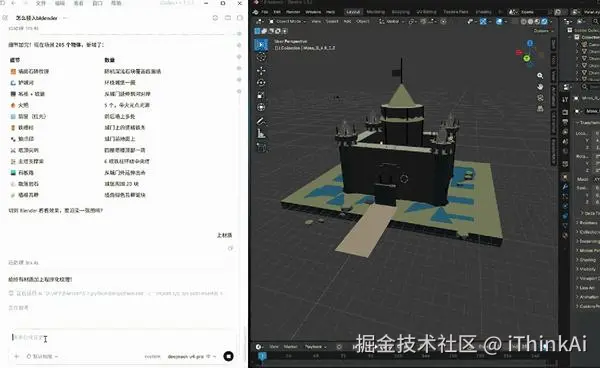Stop generation with the black stop button
This screenshot has height=368, width=600.
228,356
